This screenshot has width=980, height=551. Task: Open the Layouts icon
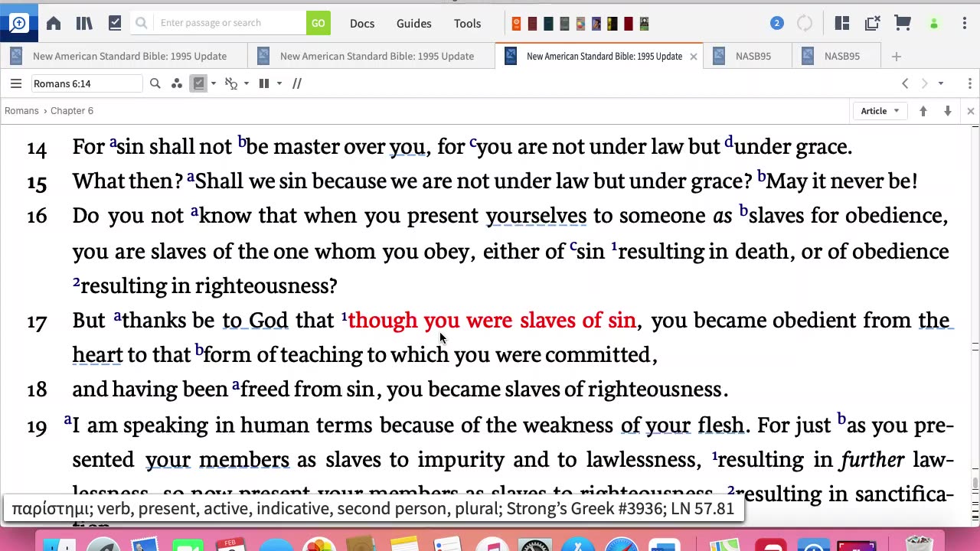[x=842, y=23]
